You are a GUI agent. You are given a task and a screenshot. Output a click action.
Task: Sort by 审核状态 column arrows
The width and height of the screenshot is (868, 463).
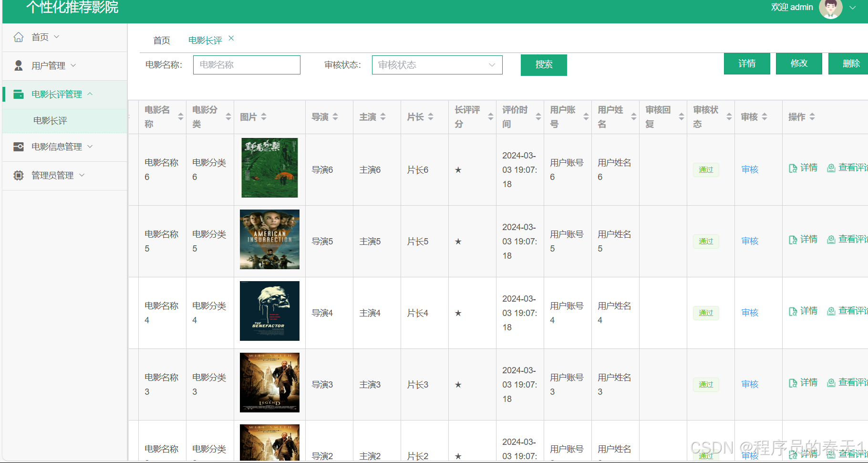pos(729,117)
